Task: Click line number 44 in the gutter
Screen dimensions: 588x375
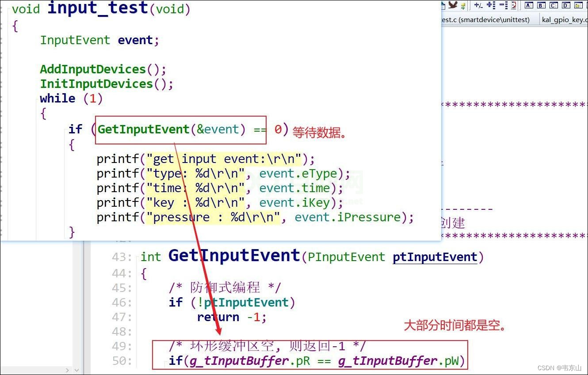Action: [122, 273]
